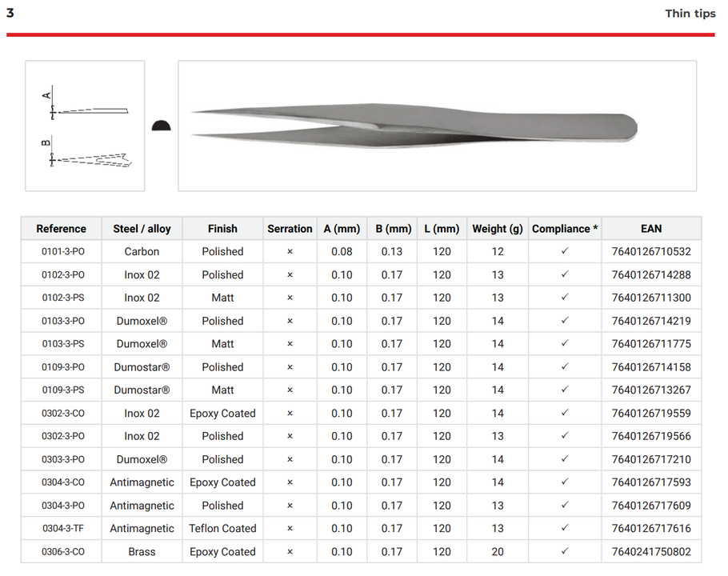Click the compliance checkmark for 0306-3-CO
Screen dimensions: 728x576
565,551
